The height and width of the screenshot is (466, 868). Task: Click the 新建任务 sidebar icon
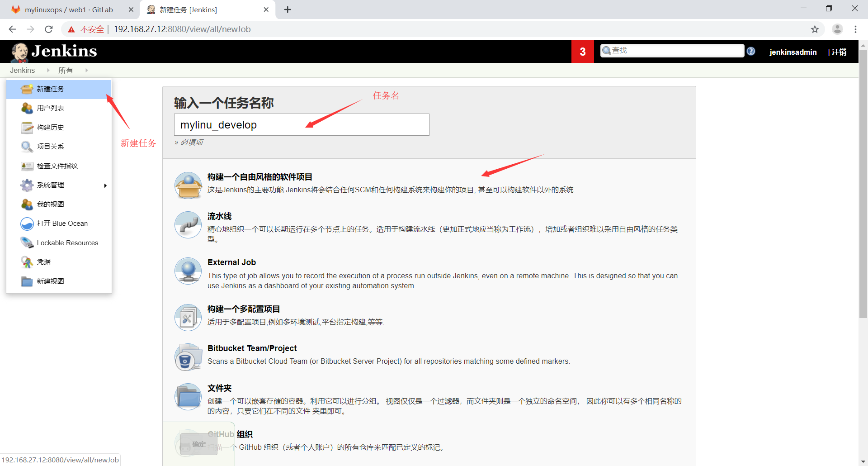(x=27, y=89)
